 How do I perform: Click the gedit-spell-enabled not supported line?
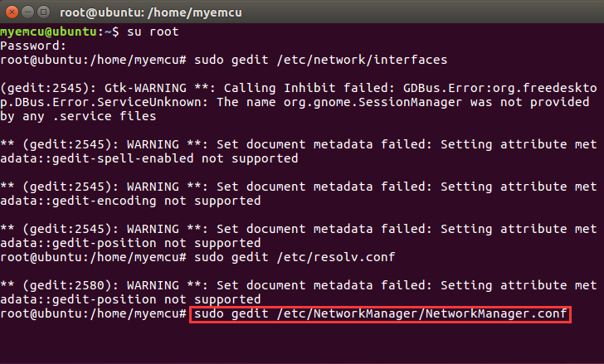coord(149,158)
